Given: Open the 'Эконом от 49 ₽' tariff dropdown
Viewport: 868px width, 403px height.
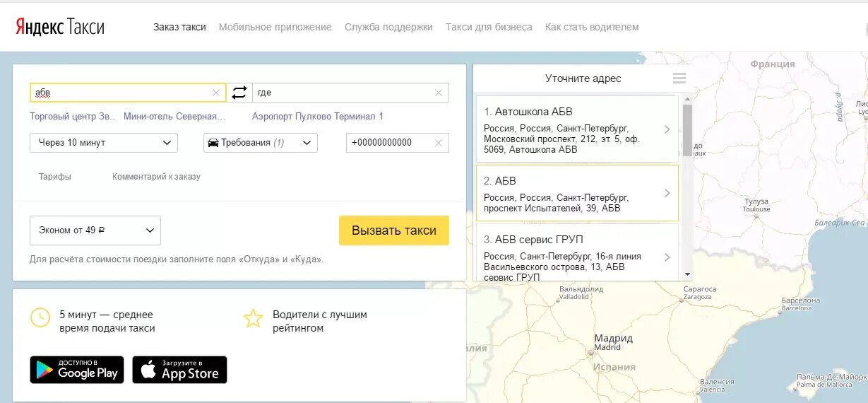Looking at the screenshot, I should click(x=95, y=230).
